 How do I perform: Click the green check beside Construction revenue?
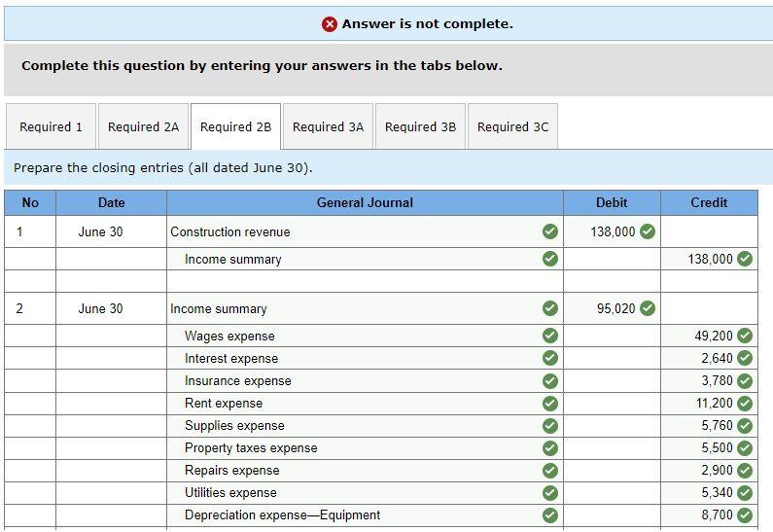550,231
